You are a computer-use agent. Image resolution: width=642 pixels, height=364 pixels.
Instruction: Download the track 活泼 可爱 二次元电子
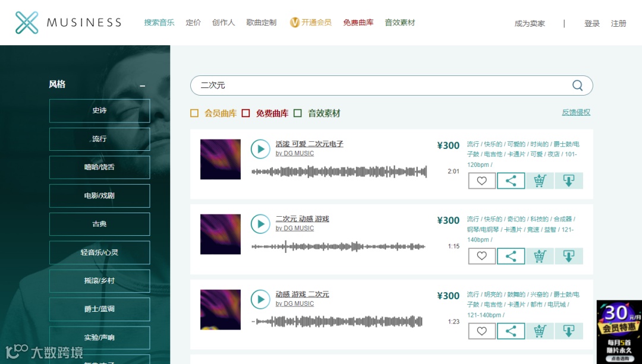(x=569, y=181)
